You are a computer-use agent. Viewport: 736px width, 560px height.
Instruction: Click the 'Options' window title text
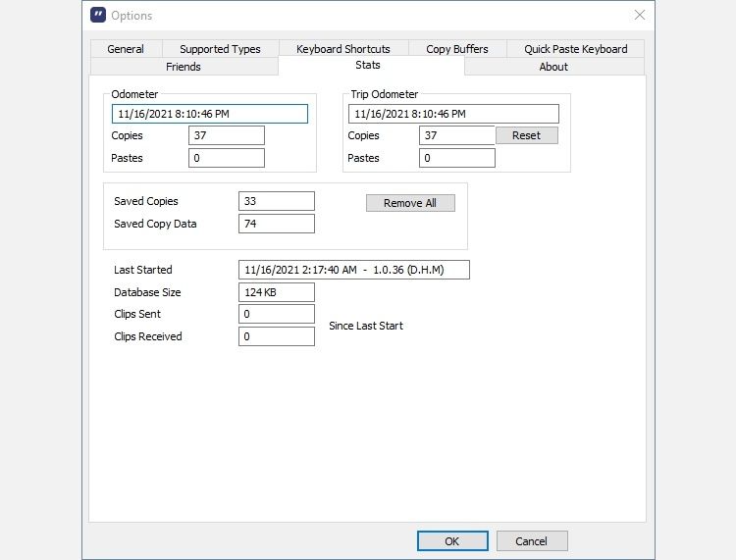131,16
